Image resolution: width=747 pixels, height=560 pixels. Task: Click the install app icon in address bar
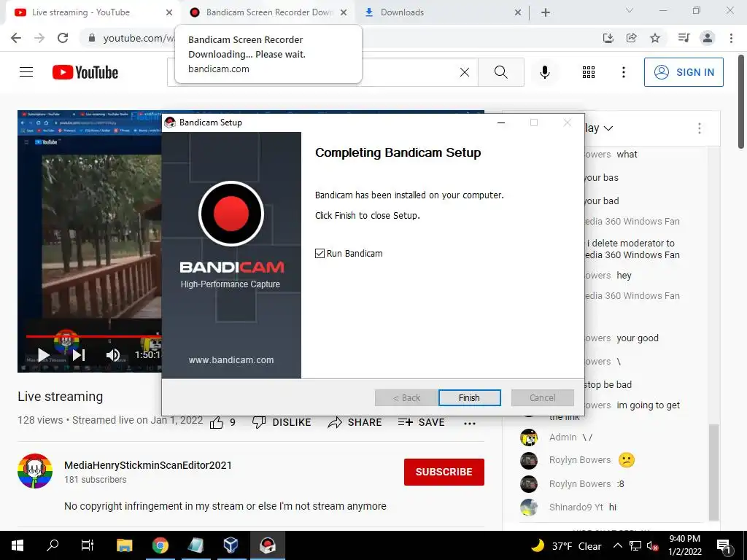tap(608, 38)
